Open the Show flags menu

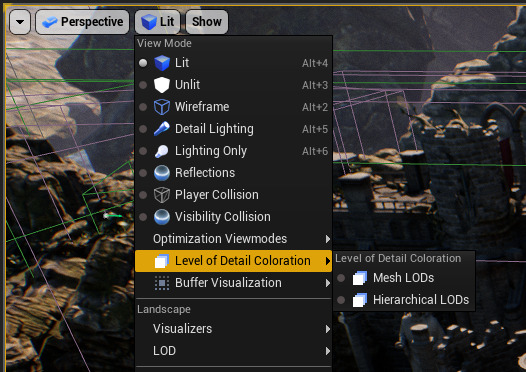point(207,22)
